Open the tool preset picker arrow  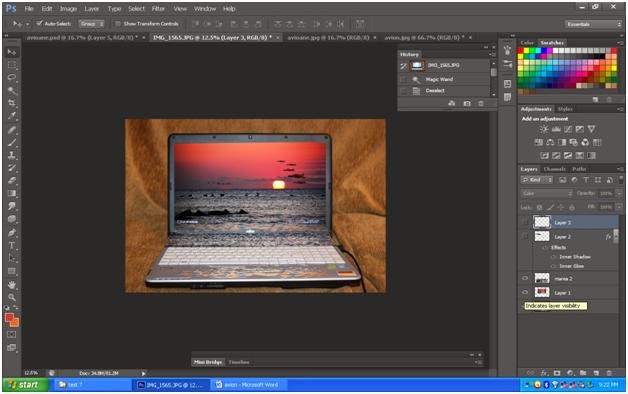(27, 24)
